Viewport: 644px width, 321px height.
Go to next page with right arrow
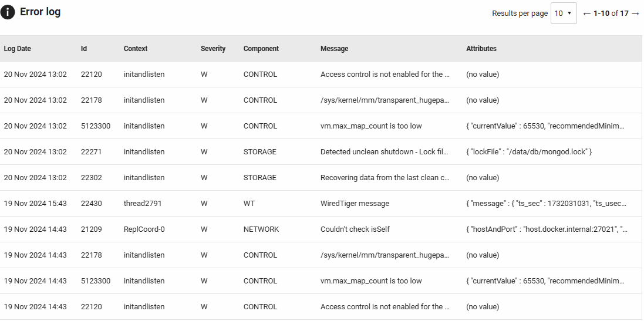pyautogui.click(x=635, y=13)
